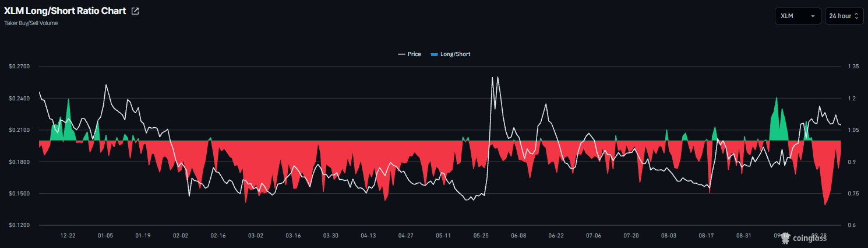Click the 06-08 date label
868x248 pixels.
pos(518,236)
